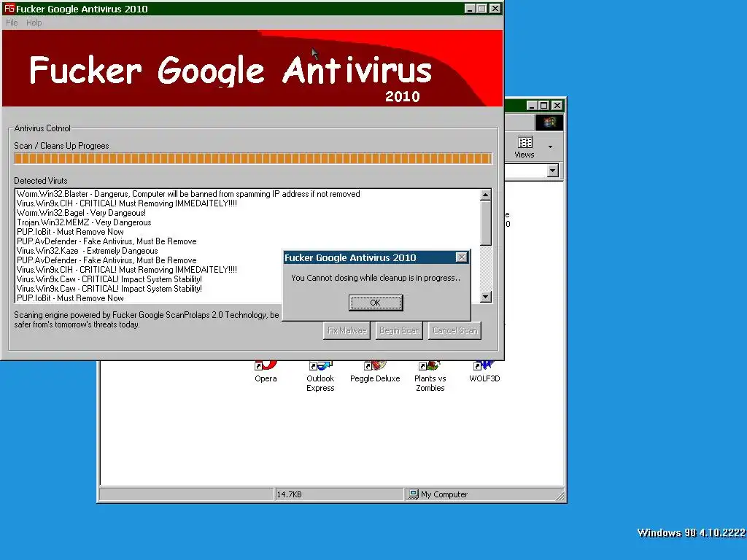Viewport: 747px width, 560px height.
Task: Click the detected list scroll down arrow
Action: [x=485, y=297]
